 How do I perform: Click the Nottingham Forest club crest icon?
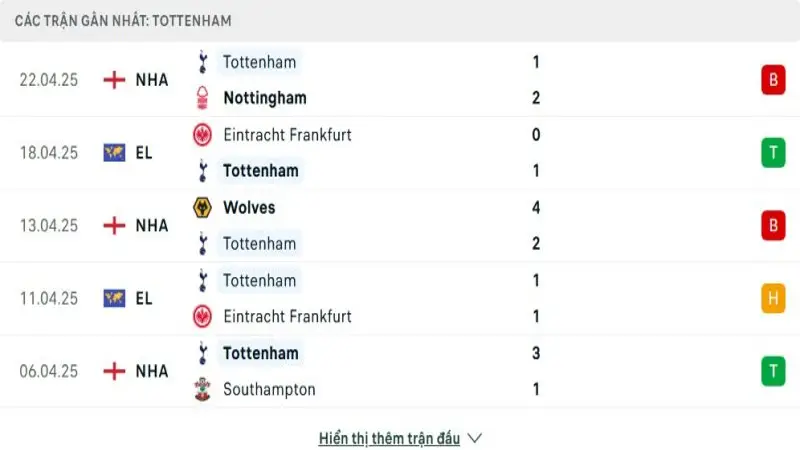point(203,98)
